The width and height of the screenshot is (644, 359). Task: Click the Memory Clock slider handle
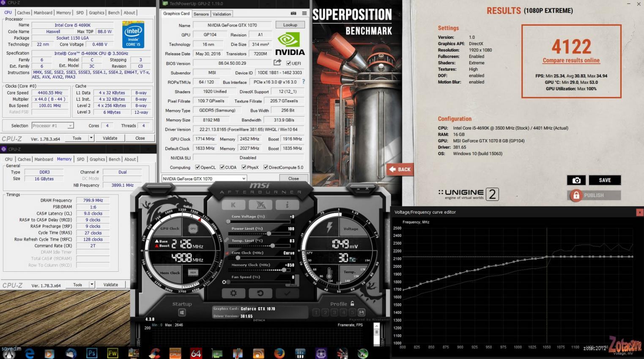284,270
